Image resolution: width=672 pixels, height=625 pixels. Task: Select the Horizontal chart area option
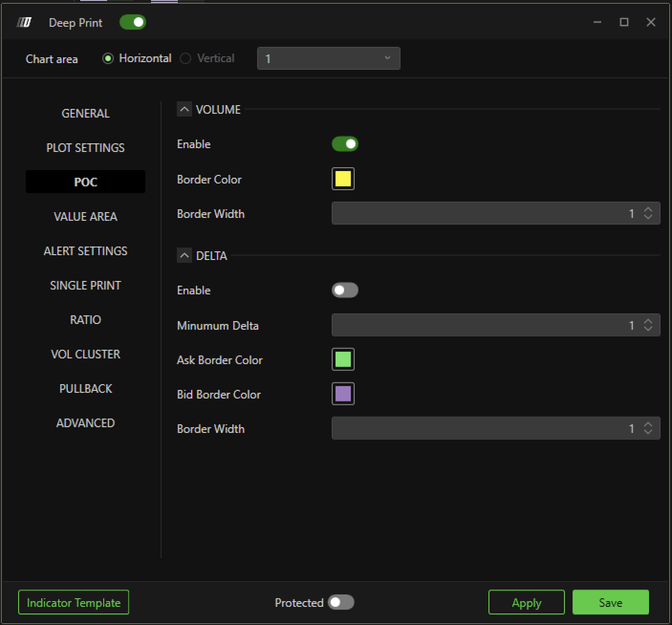point(108,58)
